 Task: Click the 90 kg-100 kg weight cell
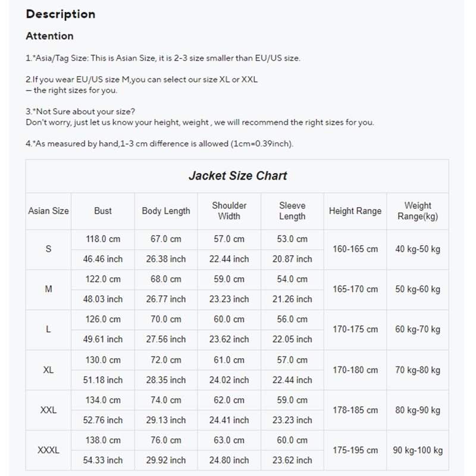click(x=418, y=450)
